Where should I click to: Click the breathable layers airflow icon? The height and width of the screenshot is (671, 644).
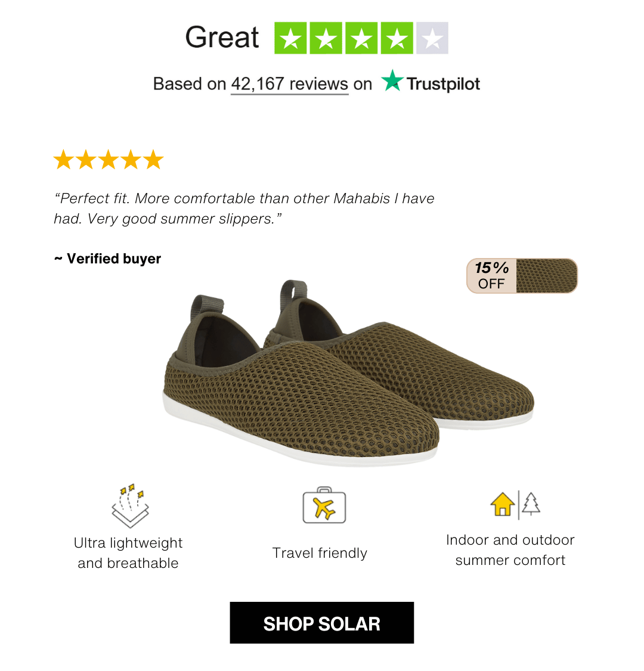(x=130, y=506)
